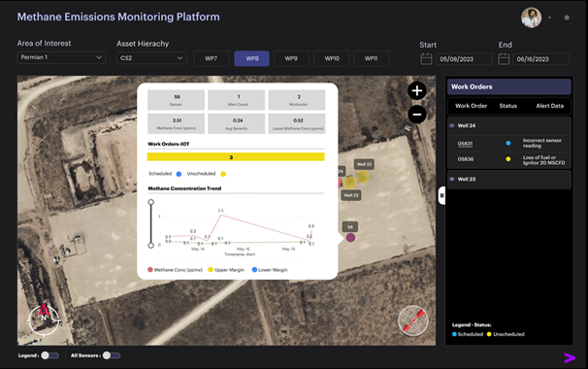Click the red arrow wind direction dial
Image resolution: width=588 pixels, height=369 pixels.
413,320
